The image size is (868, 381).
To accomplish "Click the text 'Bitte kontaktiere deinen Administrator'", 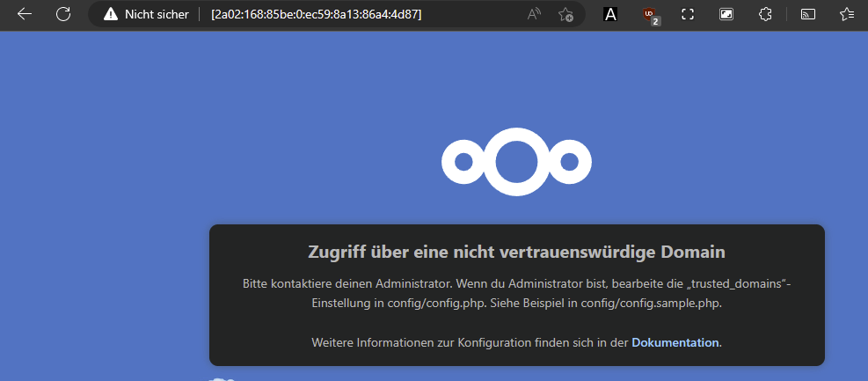I will click(349, 283).
